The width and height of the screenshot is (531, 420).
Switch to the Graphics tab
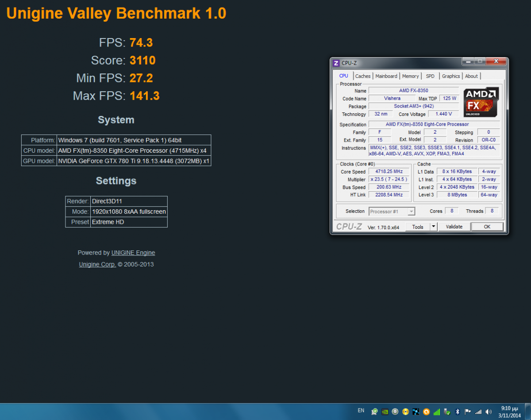click(451, 76)
